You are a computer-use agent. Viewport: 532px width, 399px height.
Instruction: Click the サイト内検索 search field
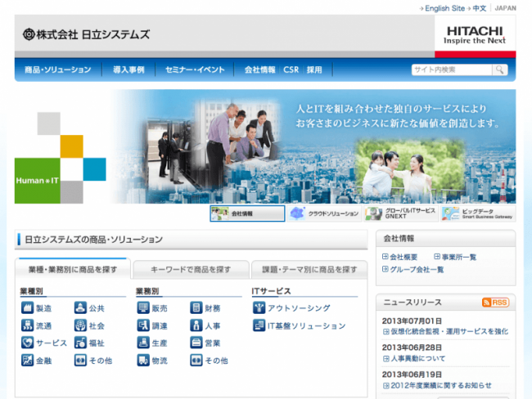tap(452, 69)
